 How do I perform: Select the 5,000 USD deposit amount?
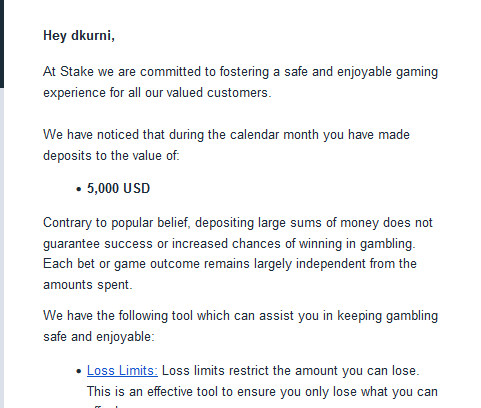118,189
